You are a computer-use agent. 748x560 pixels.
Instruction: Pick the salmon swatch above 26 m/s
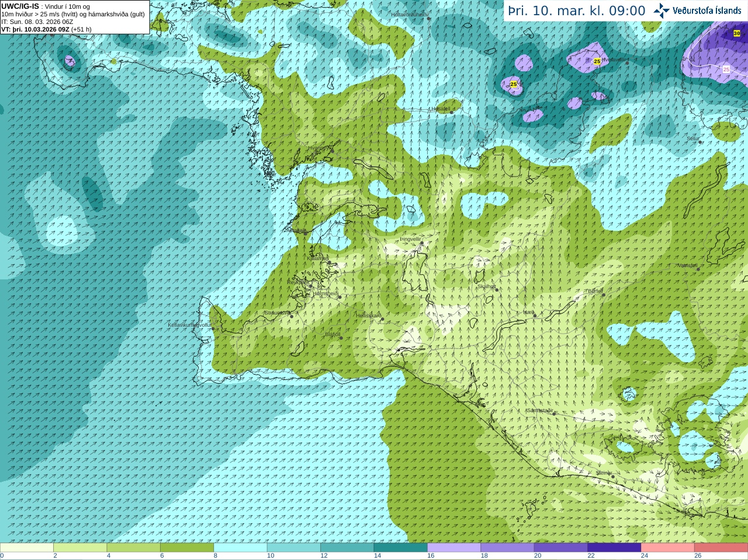tap(721, 548)
